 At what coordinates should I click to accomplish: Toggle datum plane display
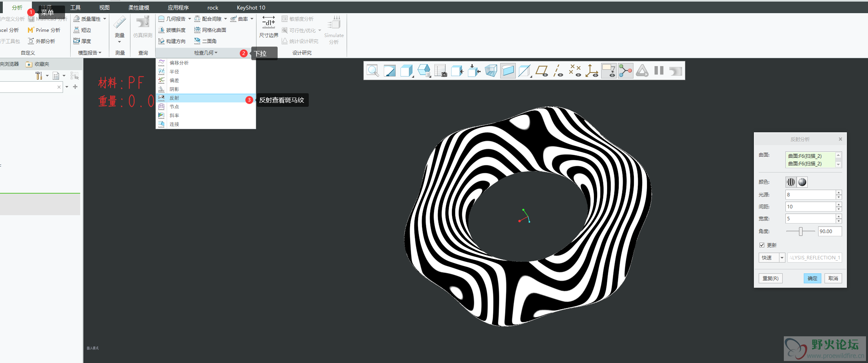pos(542,71)
